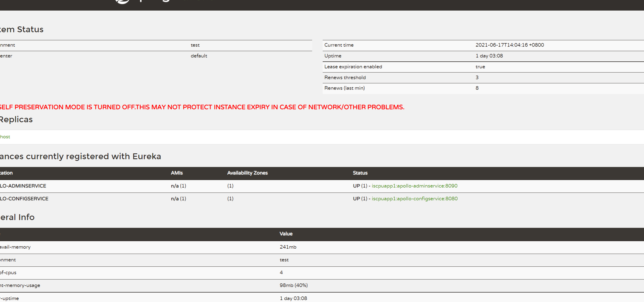
Task: Click the red self preservation warning text
Action: pyautogui.click(x=202, y=107)
